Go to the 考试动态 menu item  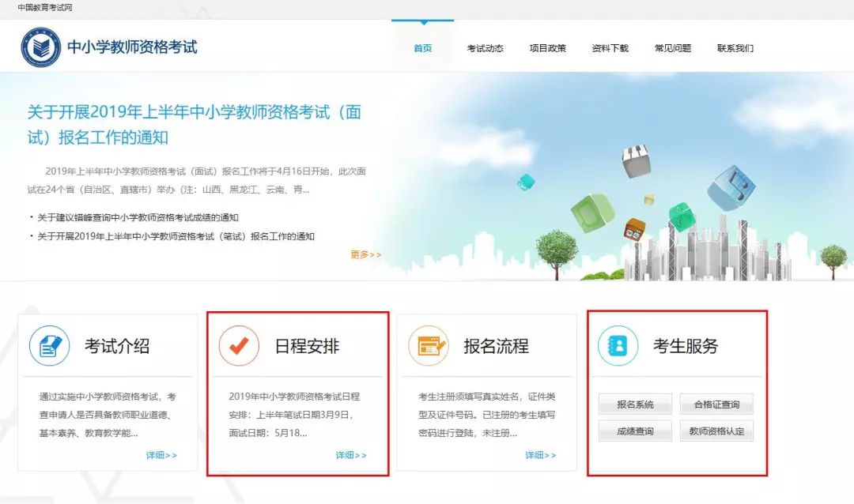(x=485, y=48)
